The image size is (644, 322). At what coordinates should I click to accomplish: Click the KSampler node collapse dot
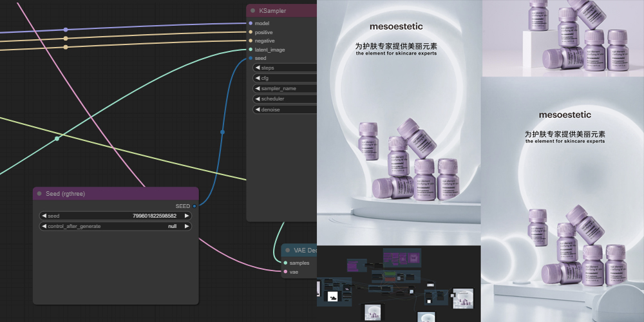tap(253, 11)
